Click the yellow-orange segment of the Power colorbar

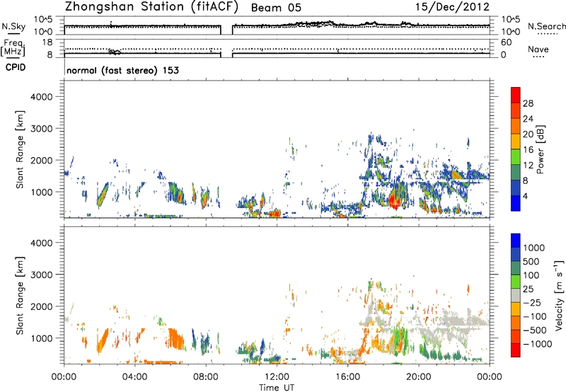pos(516,141)
